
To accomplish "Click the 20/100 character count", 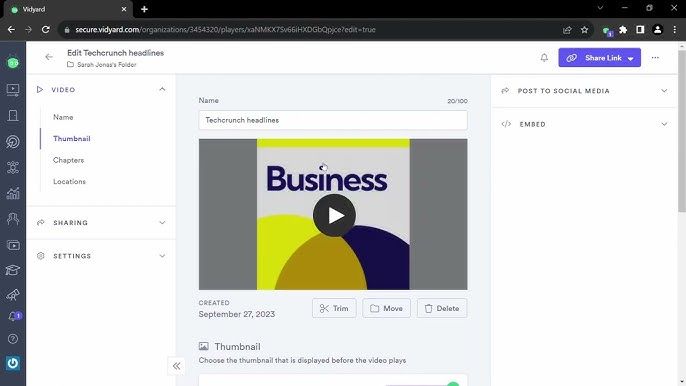I will (457, 101).
